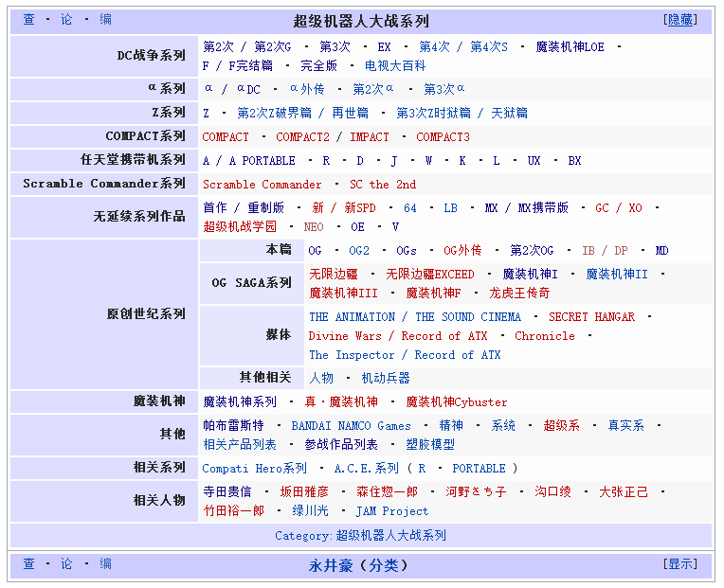This screenshot has height=588, width=724.
Task: Click the OG外传 link
Action: pyautogui.click(x=462, y=250)
